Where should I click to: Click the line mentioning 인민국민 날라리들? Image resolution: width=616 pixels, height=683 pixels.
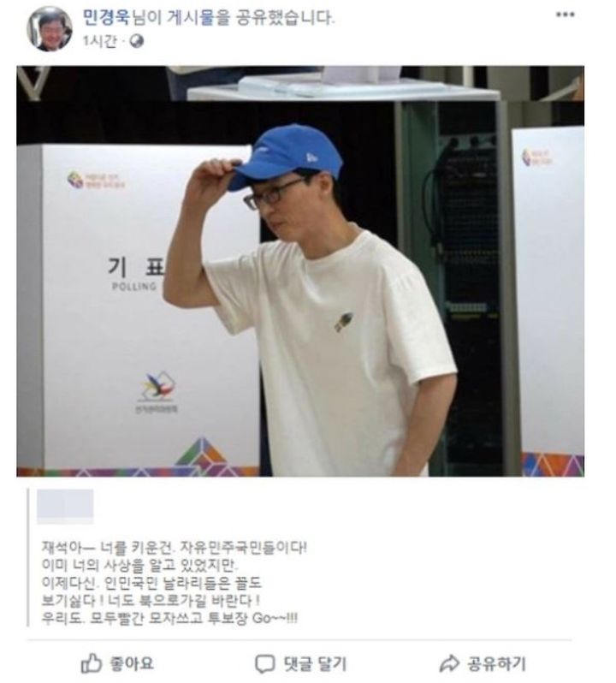151,583
